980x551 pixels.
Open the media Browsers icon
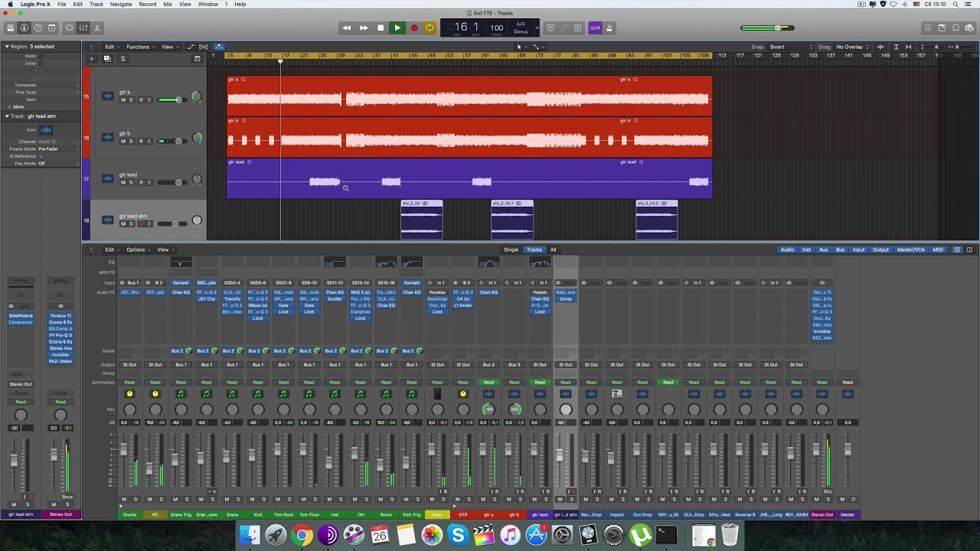(x=969, y=28)
